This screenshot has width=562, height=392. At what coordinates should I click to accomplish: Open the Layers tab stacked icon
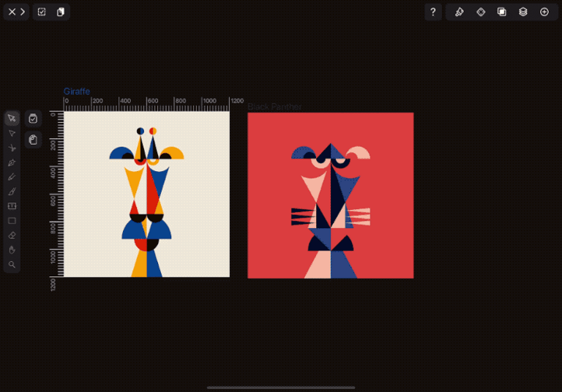click(x=523, y=12)
